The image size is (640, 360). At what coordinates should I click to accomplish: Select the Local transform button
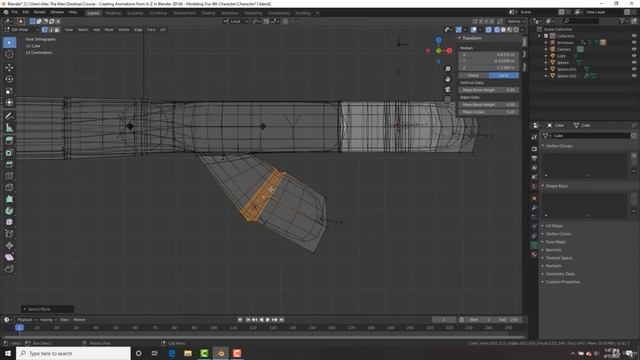[504, 76]
